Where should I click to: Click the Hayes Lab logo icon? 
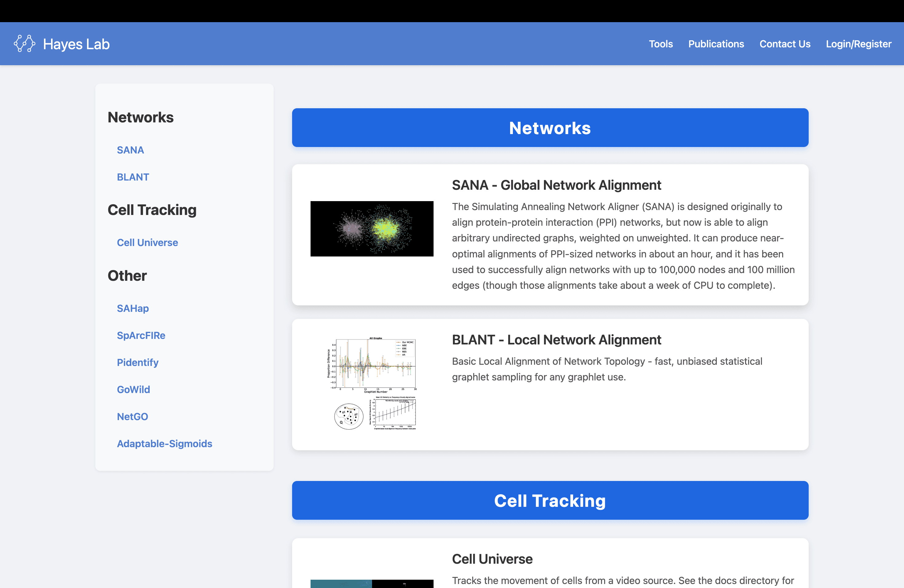(24, 44)
